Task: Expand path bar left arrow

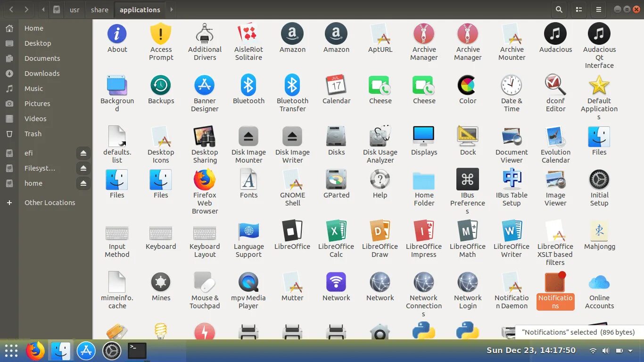Action: (x=43, y=9)
